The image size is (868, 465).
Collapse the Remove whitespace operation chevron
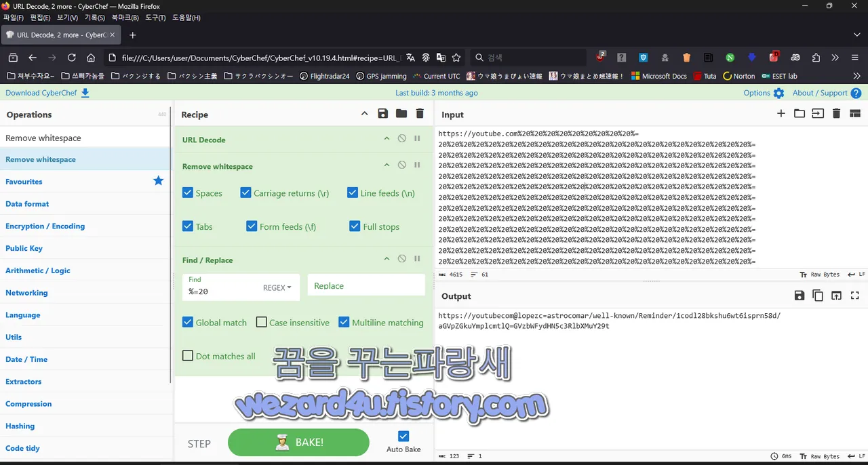(x=387, y=165)
